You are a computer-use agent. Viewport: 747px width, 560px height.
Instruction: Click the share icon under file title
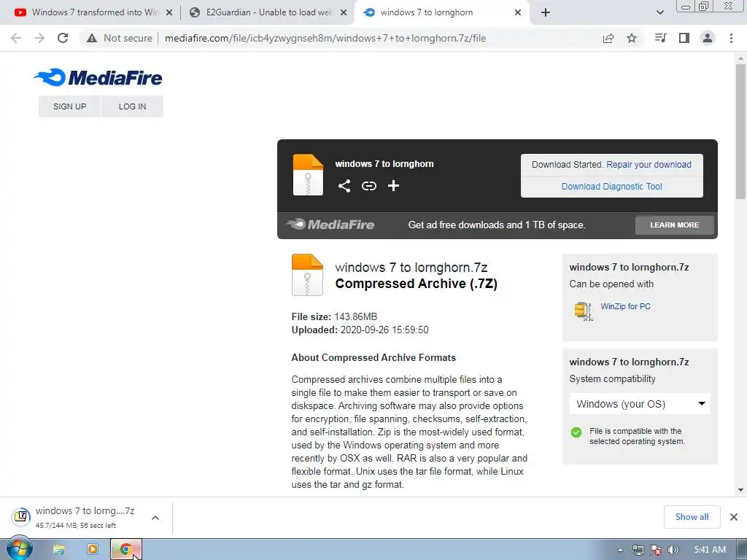[344, 186]
